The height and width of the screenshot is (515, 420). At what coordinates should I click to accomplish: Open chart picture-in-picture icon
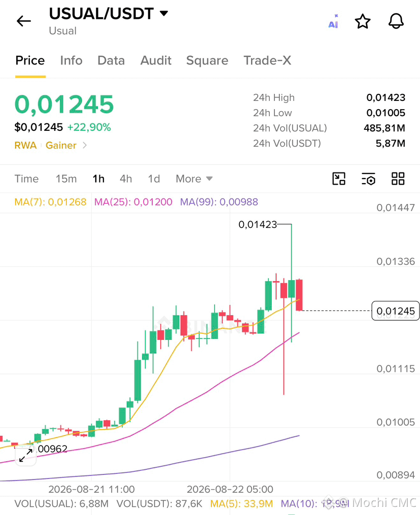tap(338, 179)
